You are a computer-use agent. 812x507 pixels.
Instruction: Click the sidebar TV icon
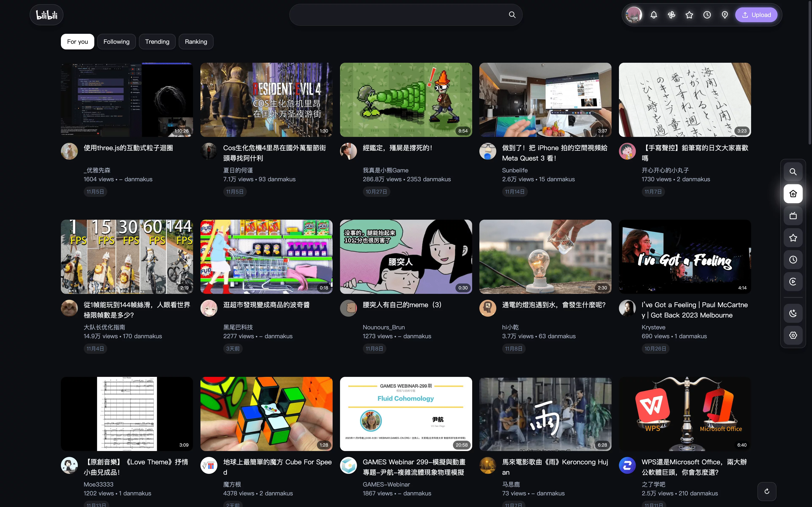pos(793,216)
